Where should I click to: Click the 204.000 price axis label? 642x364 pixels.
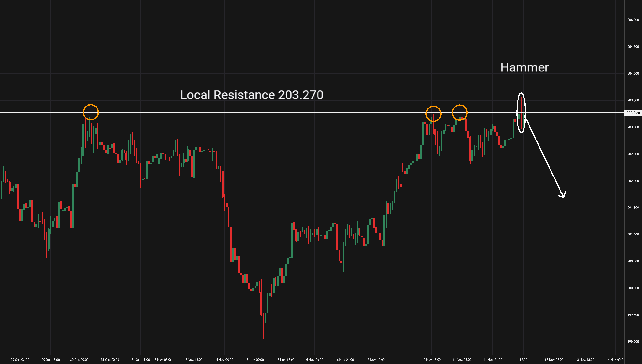click(633, 74)
